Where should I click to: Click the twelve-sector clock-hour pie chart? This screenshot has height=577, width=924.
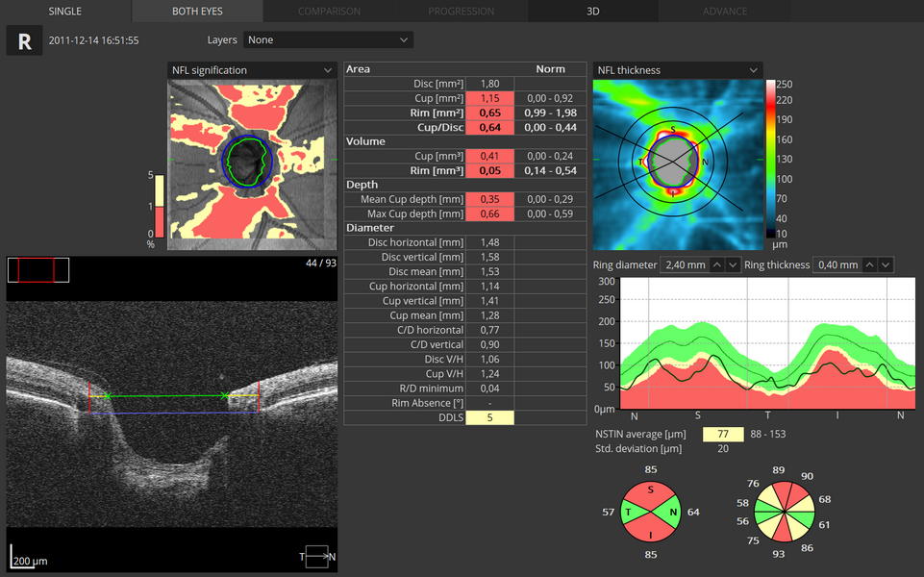click(x=783, y=513)
